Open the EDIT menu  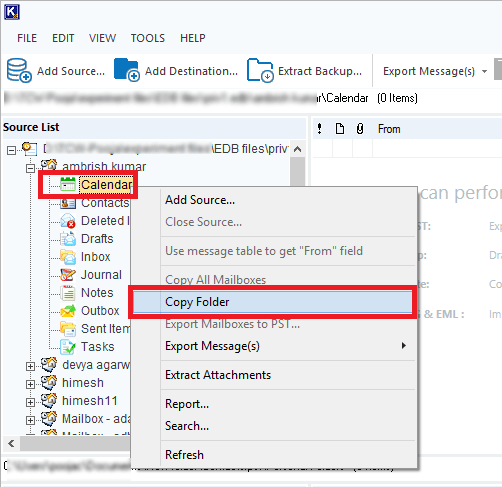click(63, 38)
